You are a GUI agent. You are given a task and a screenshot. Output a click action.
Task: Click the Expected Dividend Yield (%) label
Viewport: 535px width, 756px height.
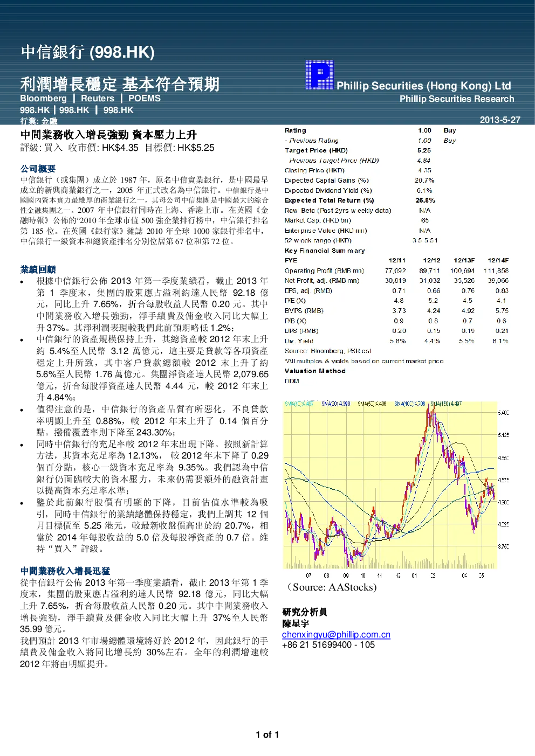328,191
